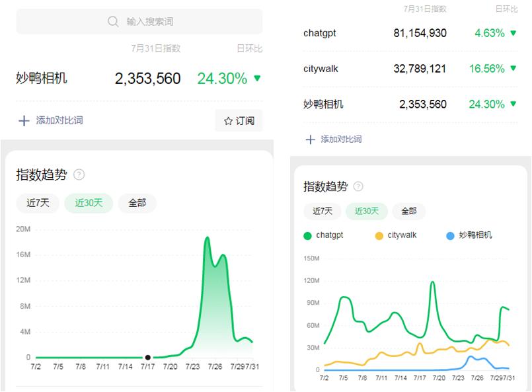Select the 全部 time range tab
Viewport: 532px width, 392px height.
click(x=136, y=203)
